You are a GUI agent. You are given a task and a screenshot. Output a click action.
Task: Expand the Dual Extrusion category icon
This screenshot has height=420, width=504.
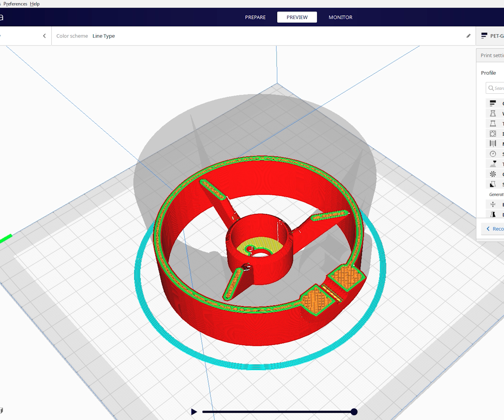point(493,214)
